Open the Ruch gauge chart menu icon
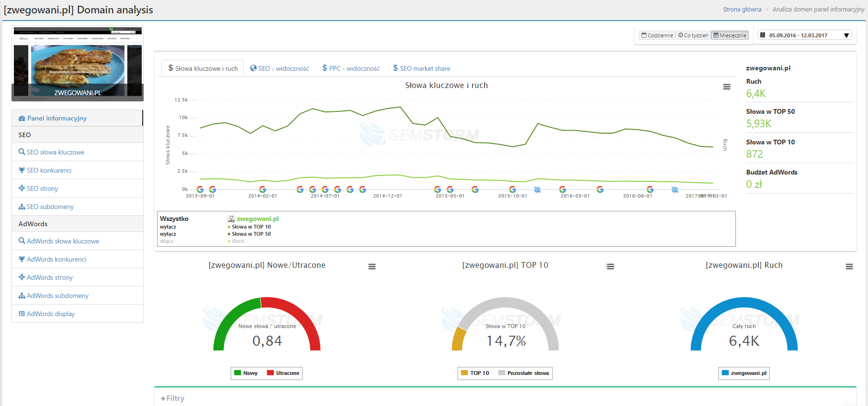 tap(849, 267)
